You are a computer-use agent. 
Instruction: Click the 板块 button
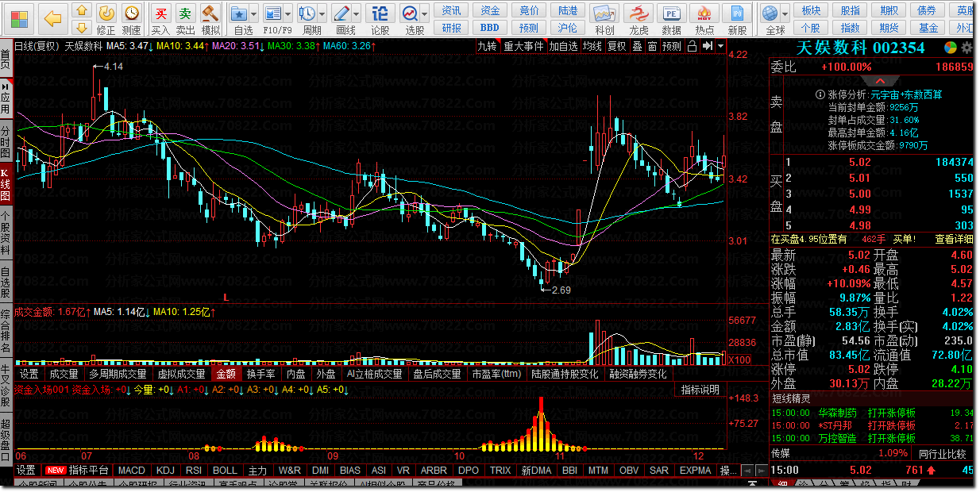(811, 10)
